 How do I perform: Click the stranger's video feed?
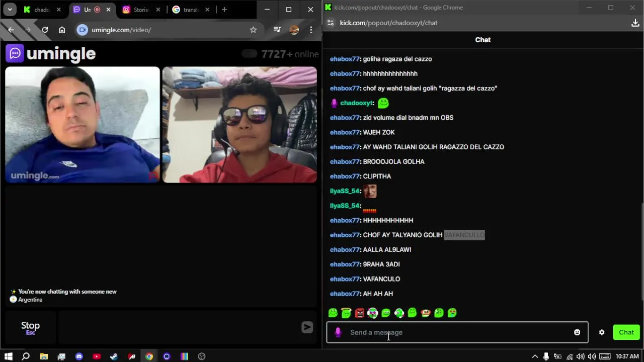tap(83, 125)
